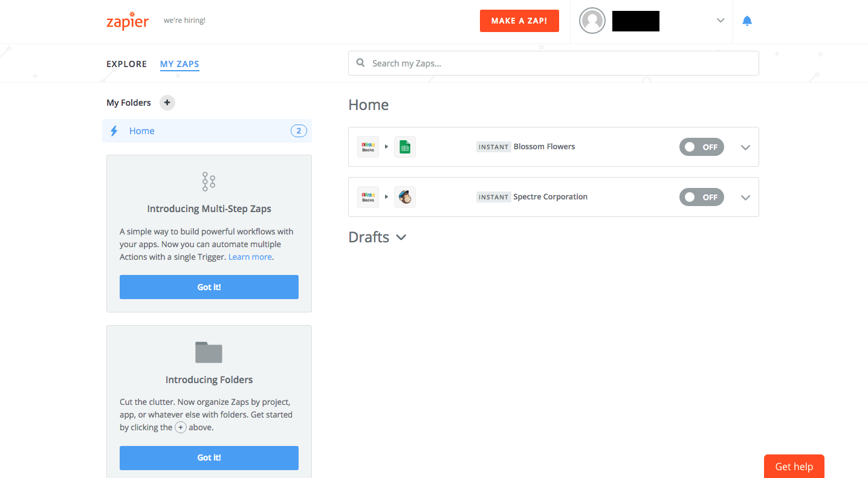
Task: Click the we're hiring link
Action: pos(184,21)
